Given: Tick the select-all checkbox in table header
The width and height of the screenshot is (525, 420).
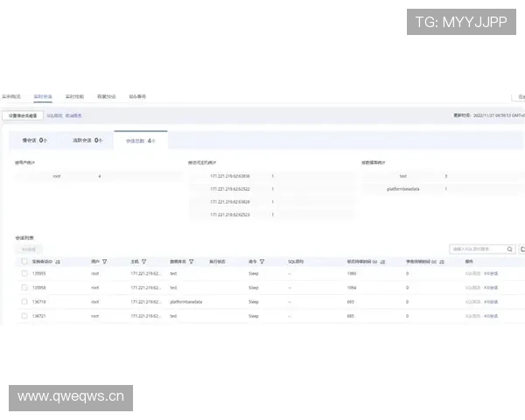Looking at the screenshot, I should point(24,262).
